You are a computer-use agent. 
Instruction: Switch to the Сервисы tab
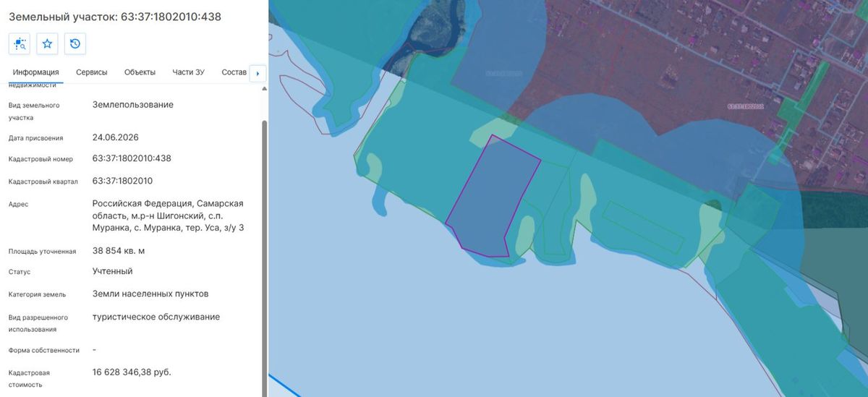(x=92, y=72)
